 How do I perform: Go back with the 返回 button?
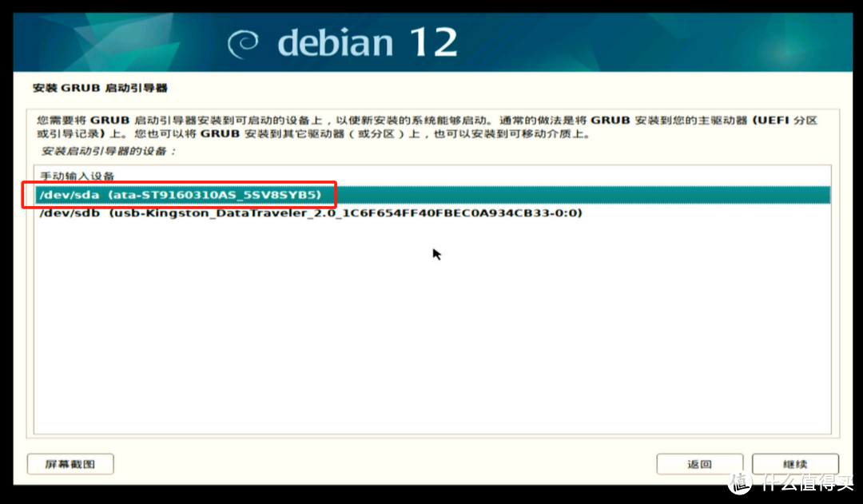pyautogui.click(x=699, y=464)
